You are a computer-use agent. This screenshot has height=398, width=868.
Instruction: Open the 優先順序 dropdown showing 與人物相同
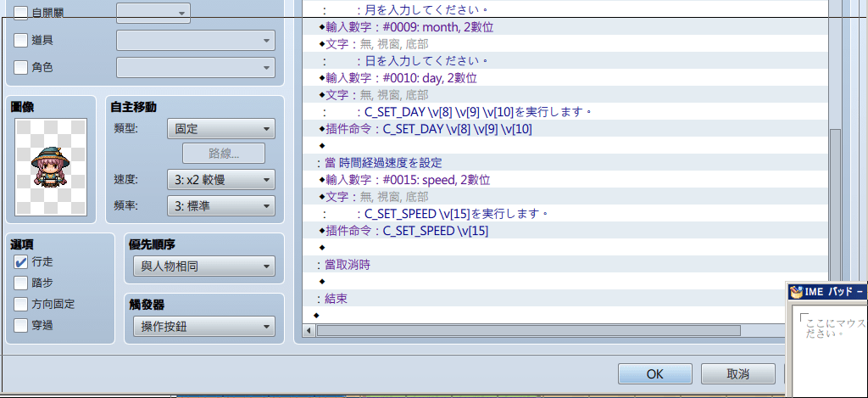point(204,266)
